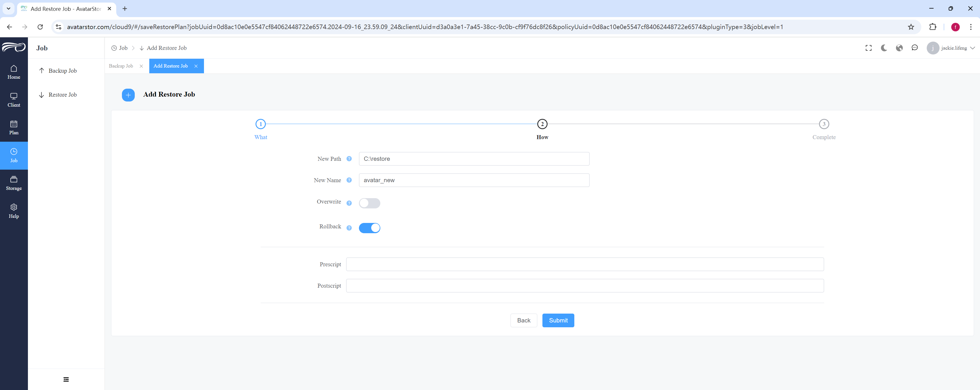Open Storage from the sidebar

[x=14, y=183]
